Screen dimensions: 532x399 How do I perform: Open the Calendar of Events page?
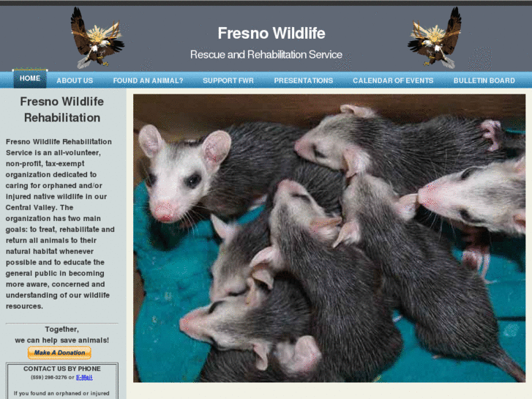tap(393, 81)
